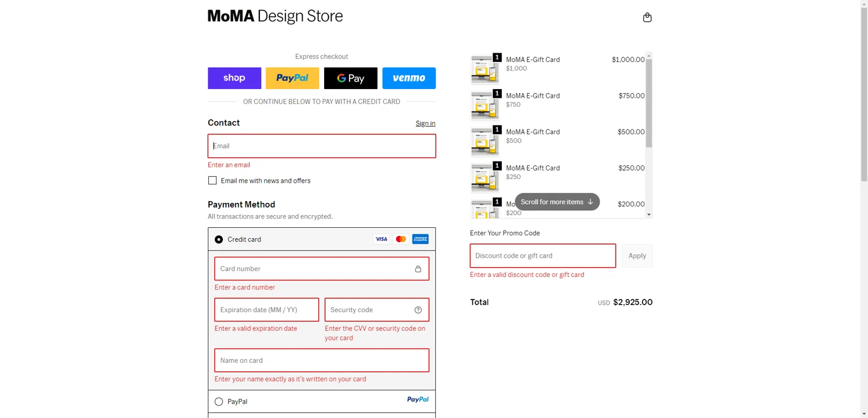Click the Visa card logo
Viewport: 868px width, 418px height.
[x=381, y=239]
